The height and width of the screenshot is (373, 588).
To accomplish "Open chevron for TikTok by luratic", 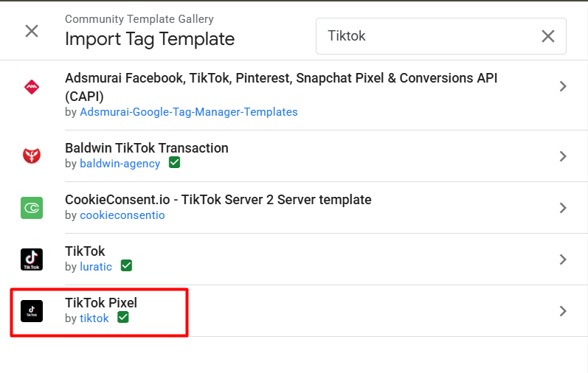I will 563,259.
